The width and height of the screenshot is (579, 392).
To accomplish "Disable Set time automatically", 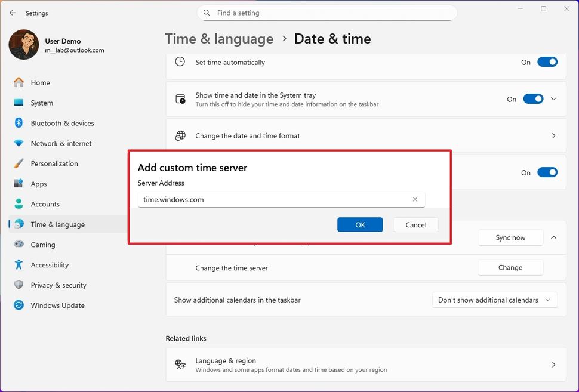I will [x=547, y=61].
